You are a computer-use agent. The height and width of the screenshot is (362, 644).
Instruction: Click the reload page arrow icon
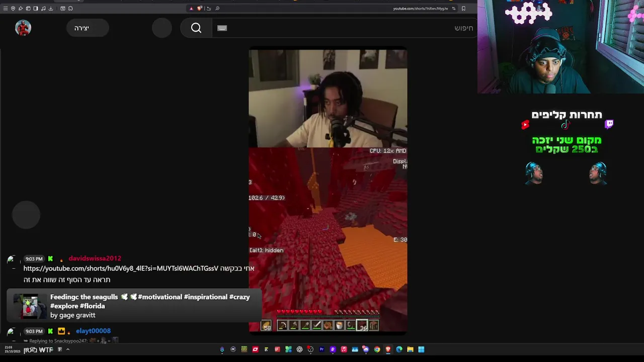point(209,9)
